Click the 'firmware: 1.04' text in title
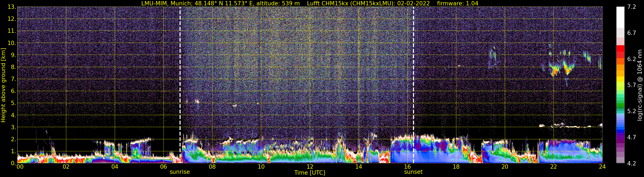 457,3
